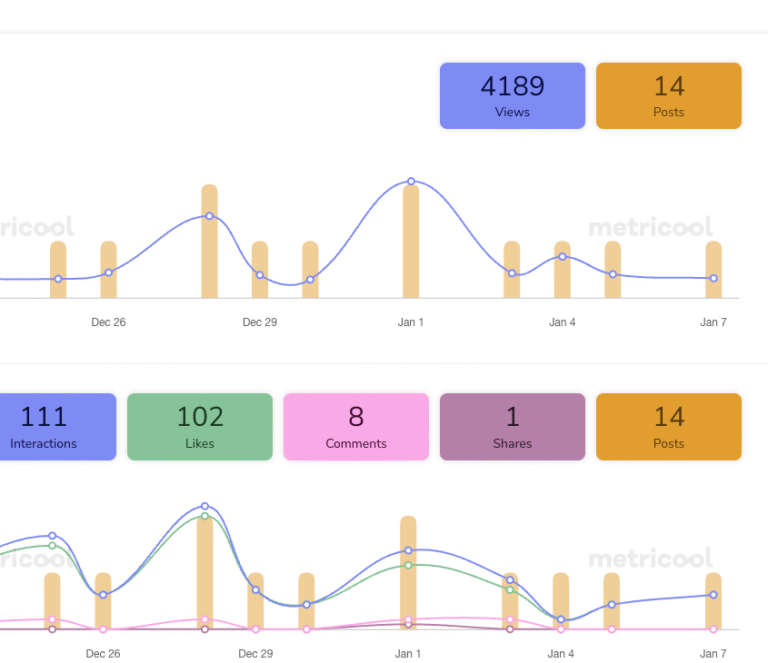Toggle the pink Comments card showing 8
The image size is (768, 663).
tap(356, 427)
